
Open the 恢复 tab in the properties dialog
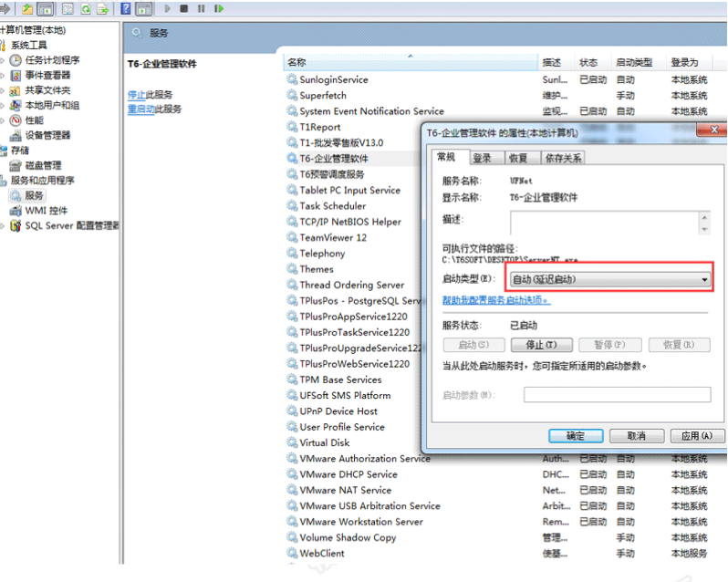click(x=518, y=158)
